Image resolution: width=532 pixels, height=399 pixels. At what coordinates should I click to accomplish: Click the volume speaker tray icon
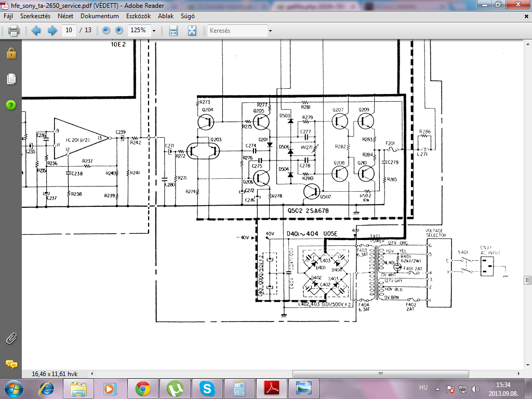(475, 389)
